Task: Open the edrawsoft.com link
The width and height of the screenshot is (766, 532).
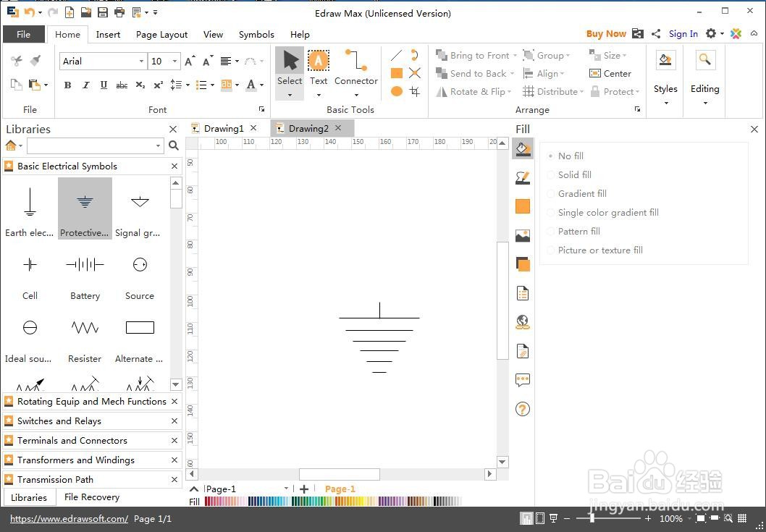Action: pyautogui.click(x=69, y=519)
